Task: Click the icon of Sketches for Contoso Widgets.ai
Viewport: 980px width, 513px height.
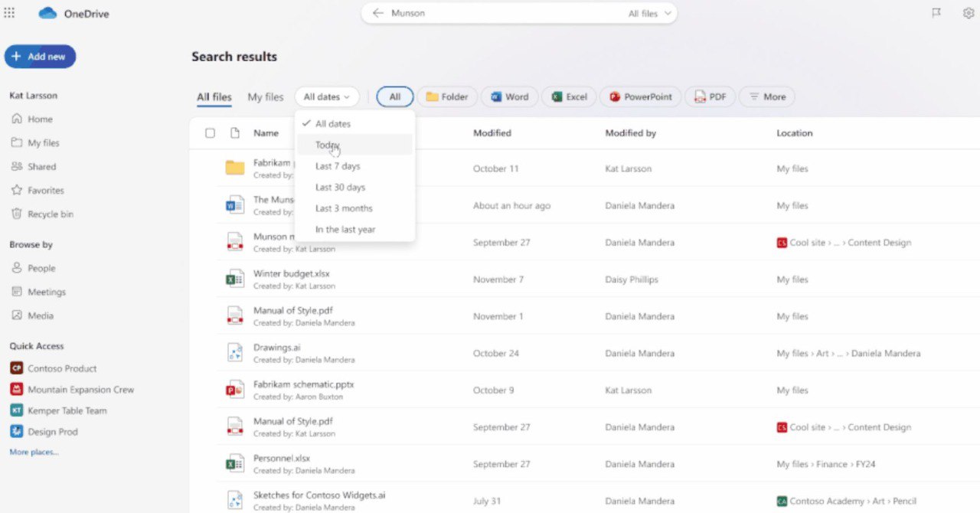Action: (x=235, y=501)
